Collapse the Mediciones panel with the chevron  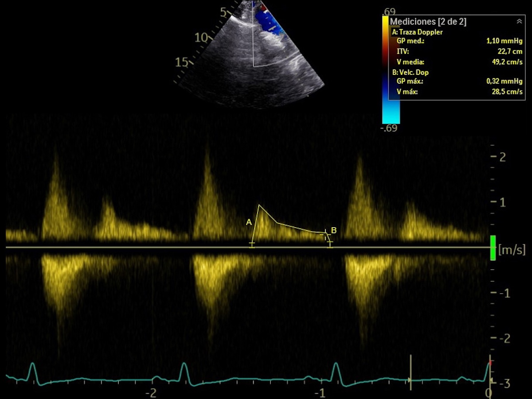pos(519,21)
